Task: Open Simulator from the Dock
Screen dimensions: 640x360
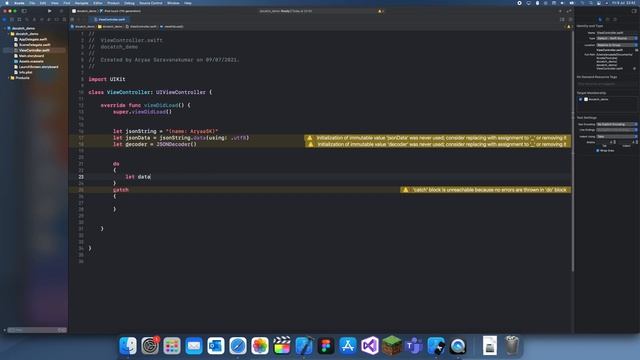Action: 436,346
